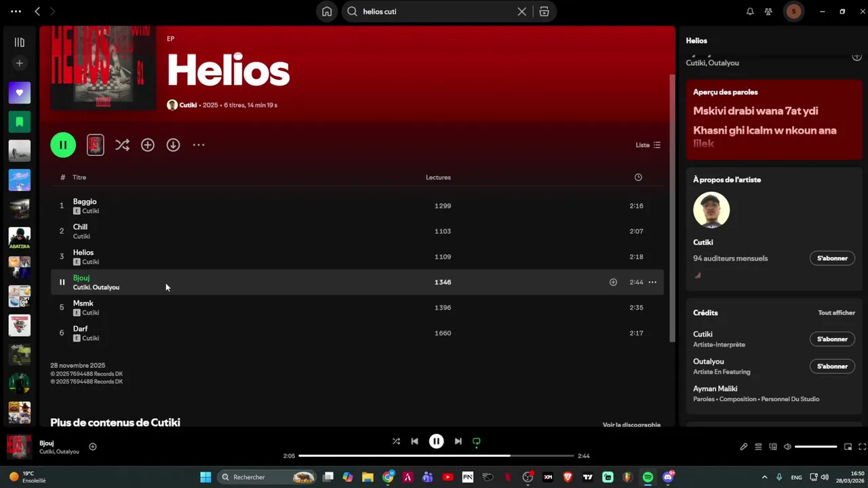Toggle shuffle in the player bar

pyautogui.click(x=396, y=441)
